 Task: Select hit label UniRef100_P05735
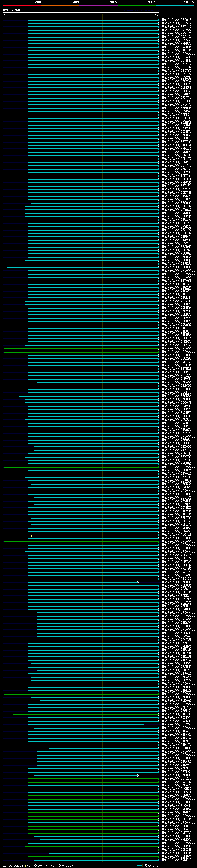176,833
